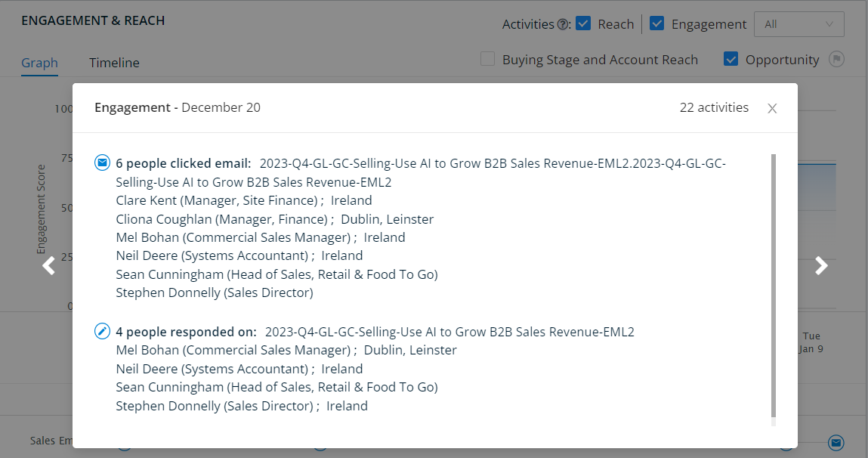Click the Tue Jan 9 date marker
This screenshot has width=868, height=458.
click(x=811, y=342)
